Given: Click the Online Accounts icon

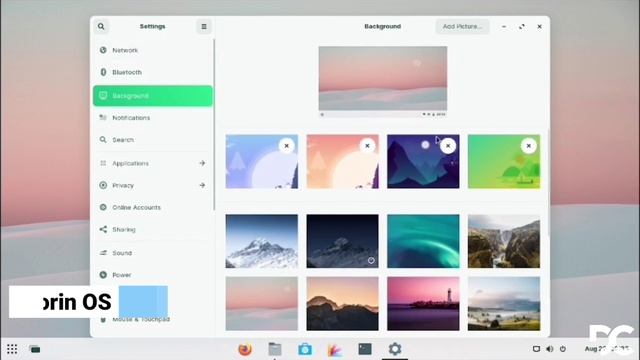Looking at the screenshot, I should (103, 207).
